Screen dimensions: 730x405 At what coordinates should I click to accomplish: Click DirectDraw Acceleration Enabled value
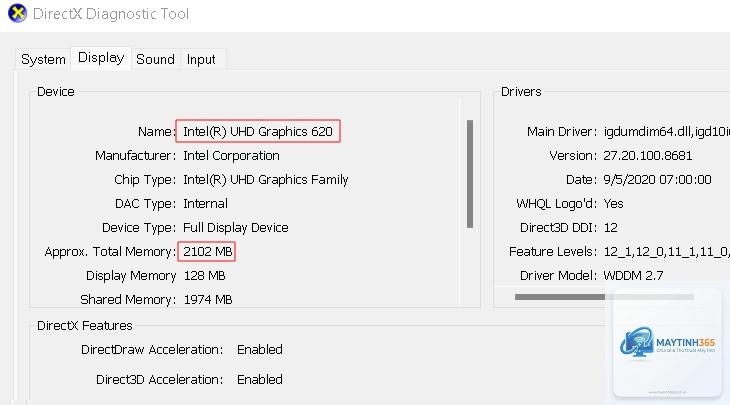coord(260,350)
